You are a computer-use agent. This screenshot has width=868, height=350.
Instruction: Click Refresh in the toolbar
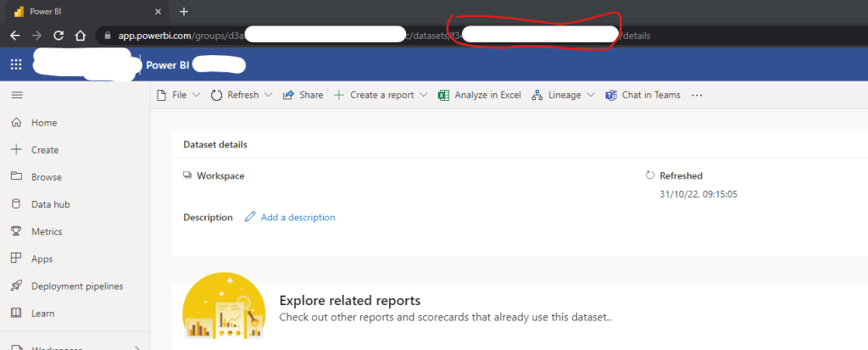(x=235, y=95)
